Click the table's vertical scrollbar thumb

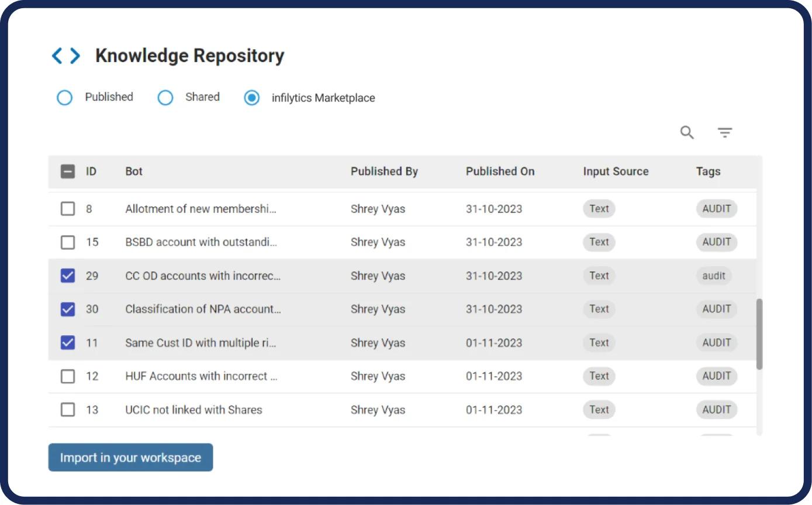tap(759, 334)
